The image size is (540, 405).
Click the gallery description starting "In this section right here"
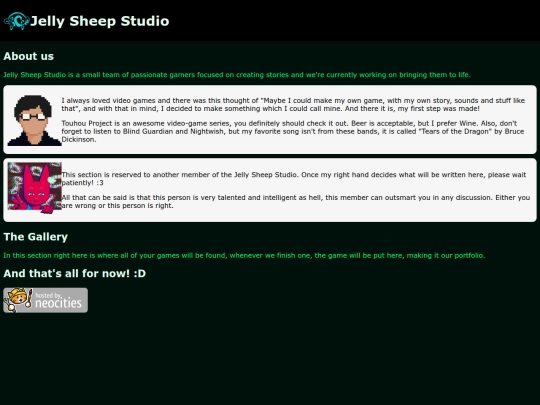click(244, 256)
